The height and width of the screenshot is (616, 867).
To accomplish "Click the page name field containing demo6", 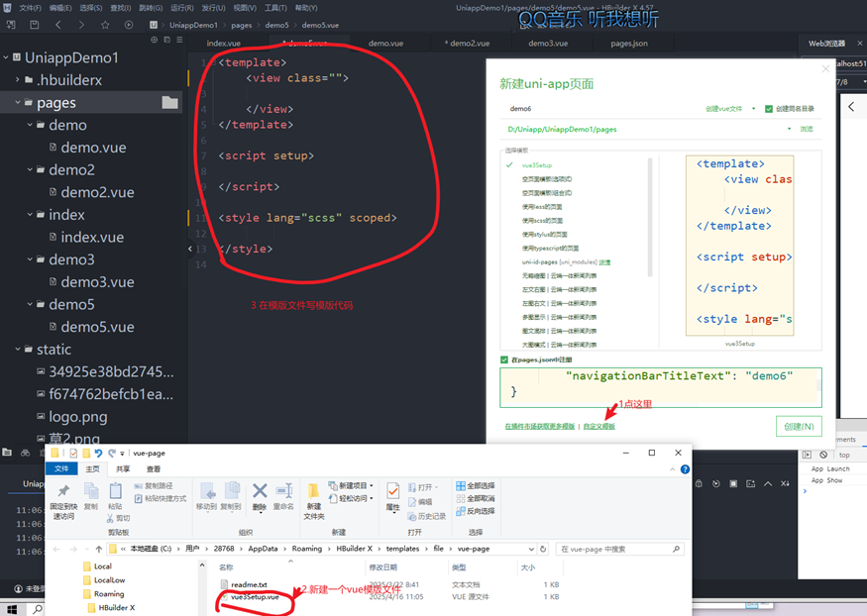I will tap(599, 109).
